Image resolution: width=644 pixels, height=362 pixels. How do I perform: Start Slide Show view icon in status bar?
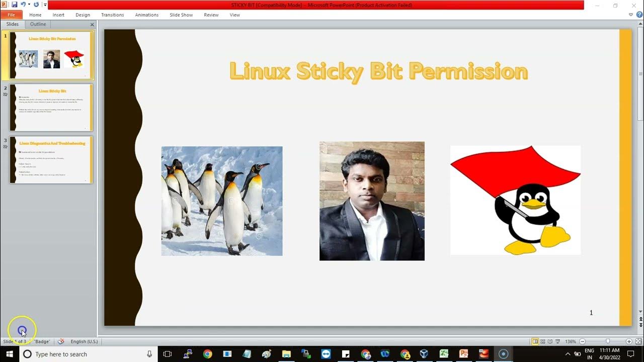558,341
